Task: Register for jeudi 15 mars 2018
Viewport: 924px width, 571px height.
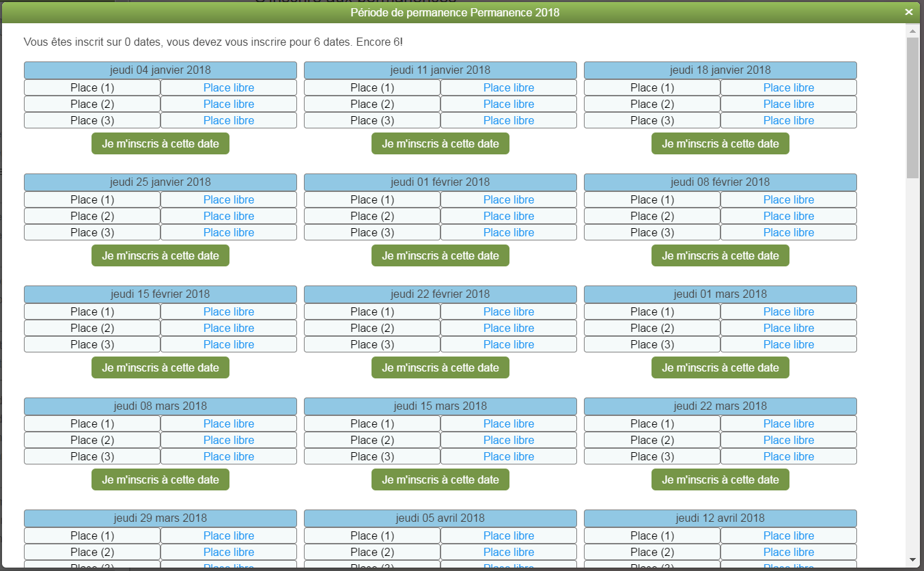Action: pos(440,479)
